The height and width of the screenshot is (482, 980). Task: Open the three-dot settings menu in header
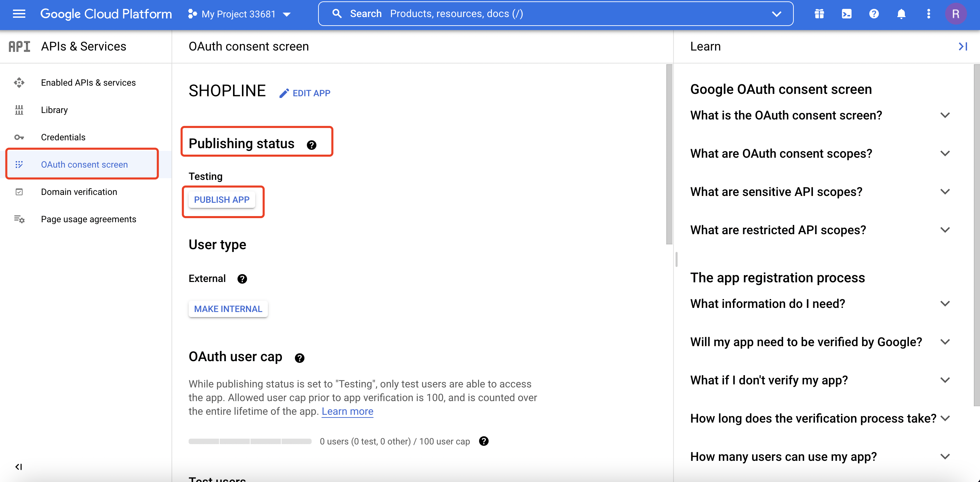pos(928,14)
